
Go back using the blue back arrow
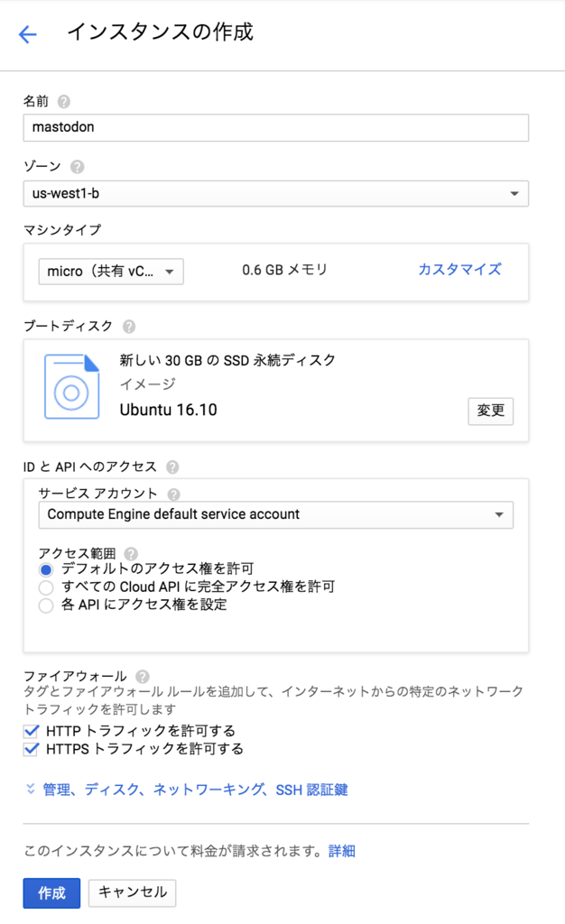27,33
